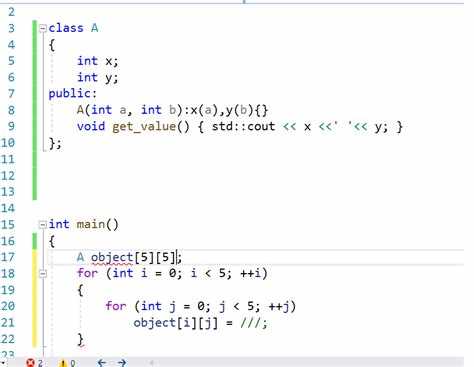474x367 pixels.
Task: Go to previous issue with left arrow
Action: pyautogui.click(x=102, y=362)
